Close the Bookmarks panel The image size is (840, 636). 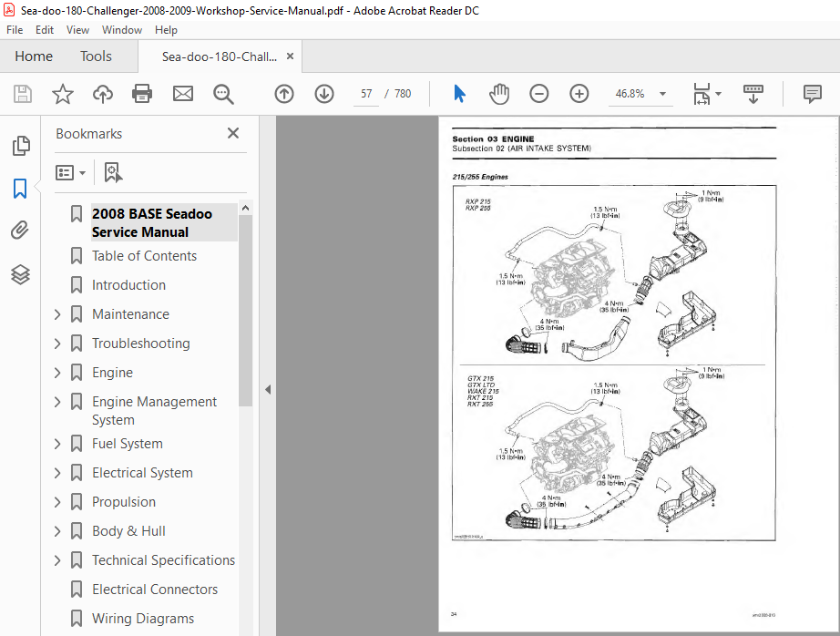[233, 133]
